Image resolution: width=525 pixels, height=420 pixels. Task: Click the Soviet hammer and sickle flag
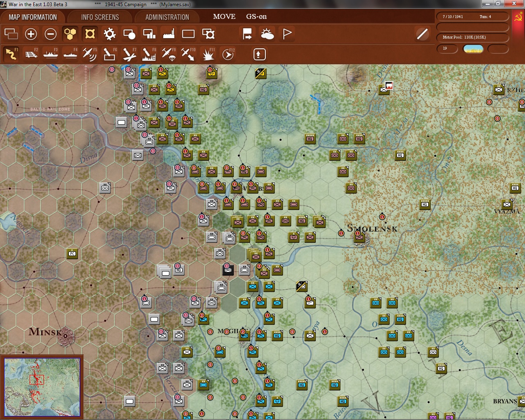518,17
